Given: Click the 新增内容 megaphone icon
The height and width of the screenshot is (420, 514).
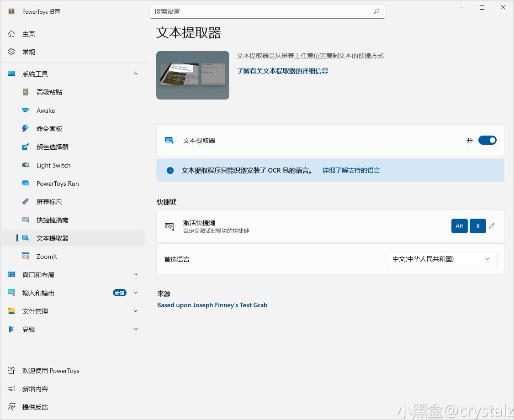Looking at the screenshot, I should [11, 389].
